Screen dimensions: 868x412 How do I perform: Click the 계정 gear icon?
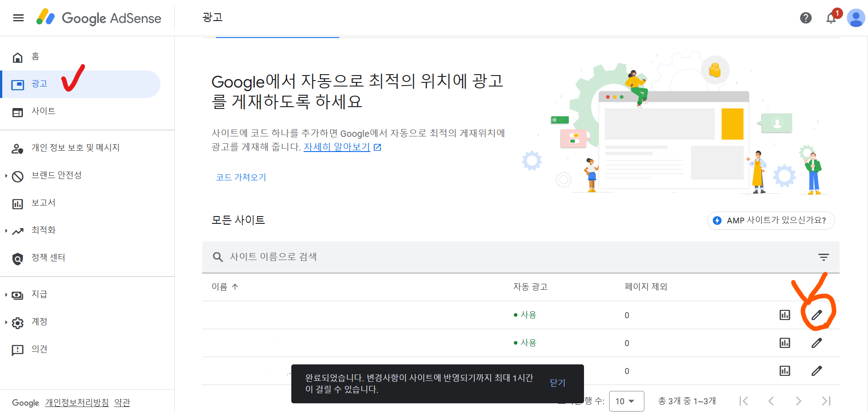click(x=17, y=323)
